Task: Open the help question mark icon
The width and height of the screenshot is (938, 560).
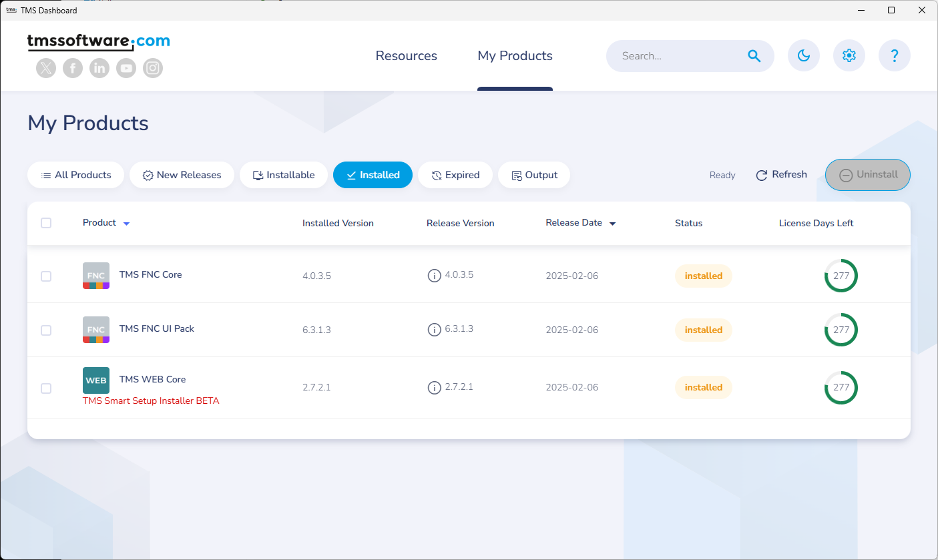Action: (895, 55)
